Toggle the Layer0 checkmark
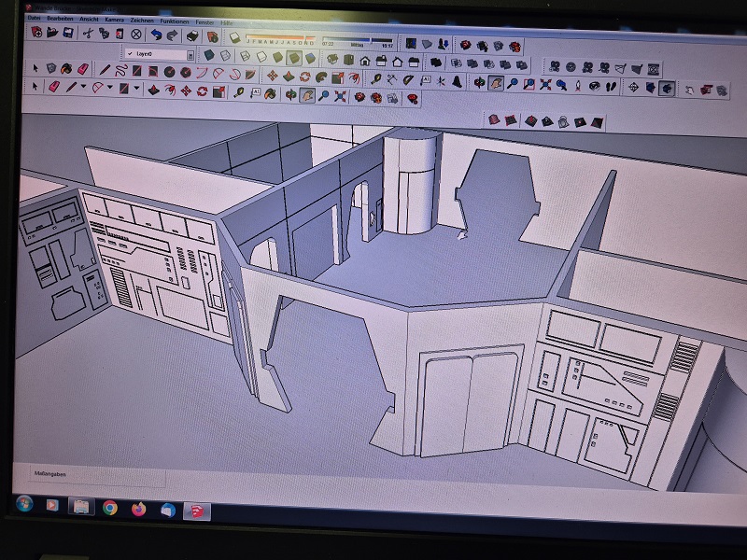747x560 pixels. [x=129, y=54]
